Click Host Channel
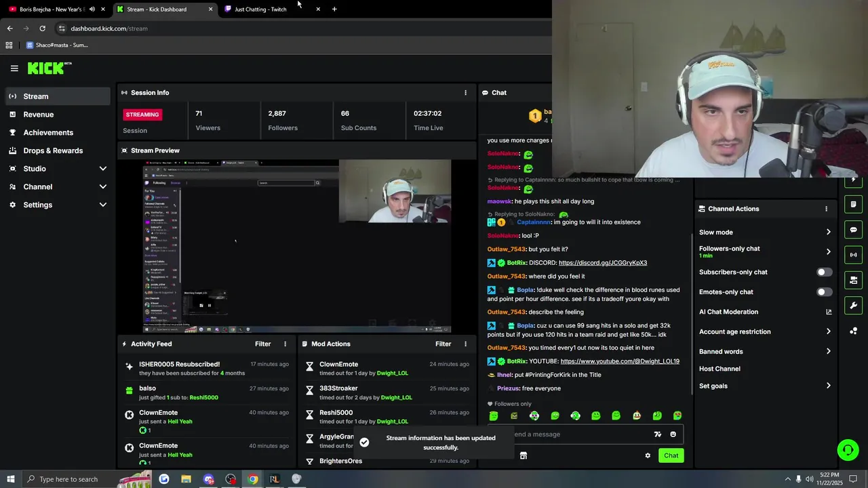Screen dimensions: 868x488 click(x=719, y=369)
